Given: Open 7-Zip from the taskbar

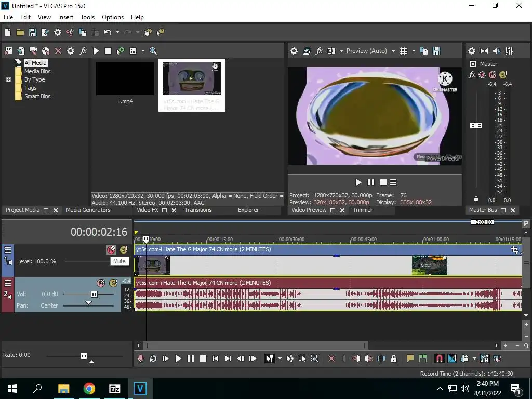Looking at the screenshot, I should 115,389.
